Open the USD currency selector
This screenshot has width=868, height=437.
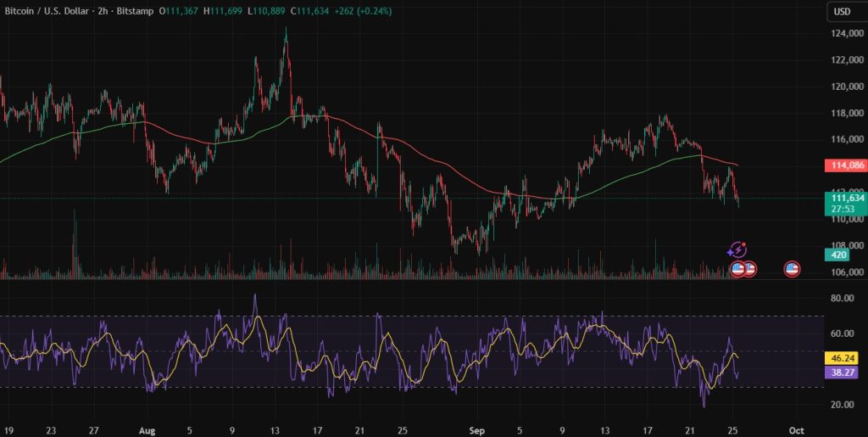click(x=843, y=12)
